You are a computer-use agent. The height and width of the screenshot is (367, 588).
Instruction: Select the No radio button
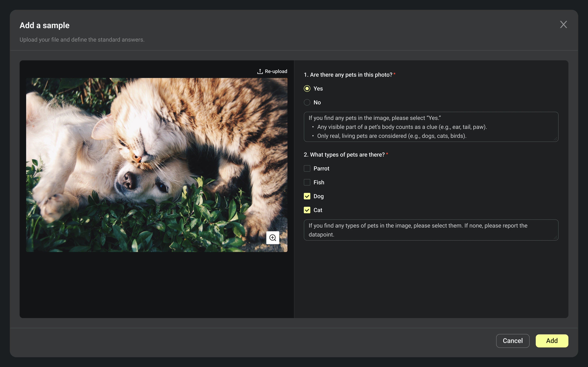pyautogui.click(x=307, y=102)
